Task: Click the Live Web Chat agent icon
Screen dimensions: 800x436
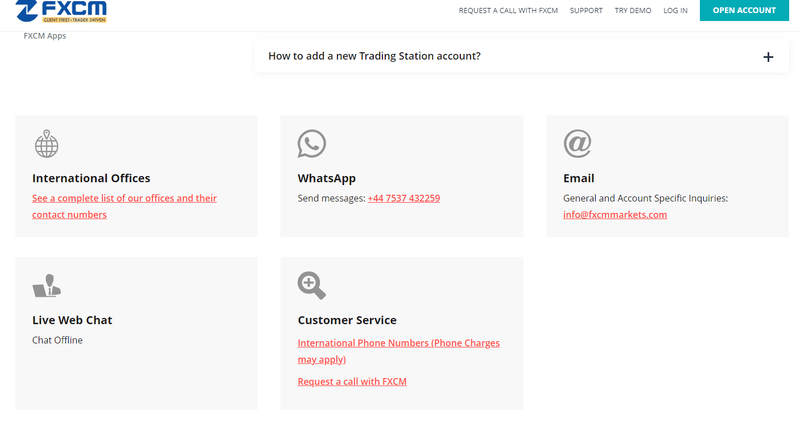Action: 46,286
